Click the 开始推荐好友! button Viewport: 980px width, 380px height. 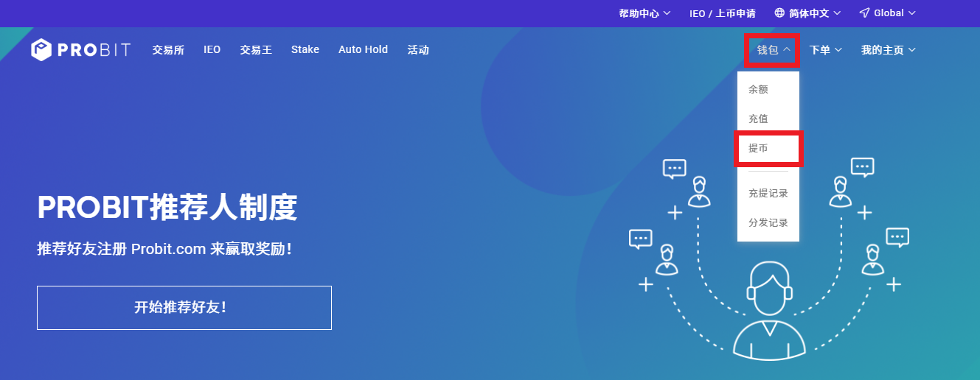click(x=184, y=308)
